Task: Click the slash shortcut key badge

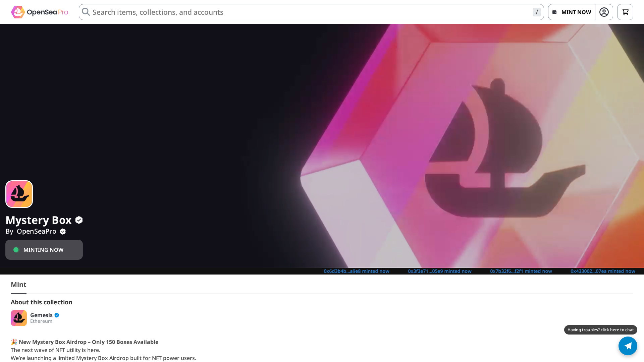Action: [537, 12]
